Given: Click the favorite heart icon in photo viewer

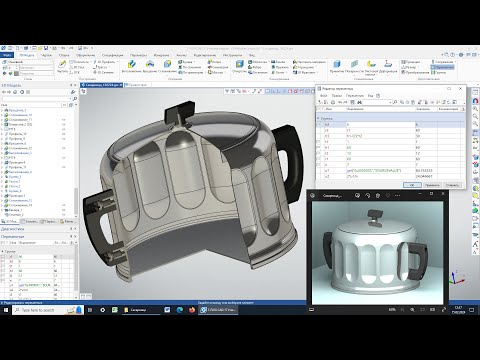Looking at the screenshot, I should pos(388,196).
